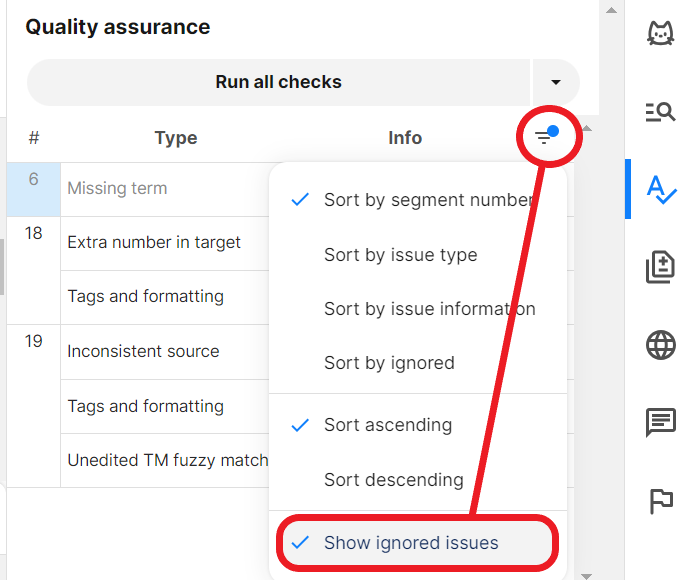Screen dimensions: 691x580
Task: Open the flag icon in sidebar
Action: (x=661, y=501)
